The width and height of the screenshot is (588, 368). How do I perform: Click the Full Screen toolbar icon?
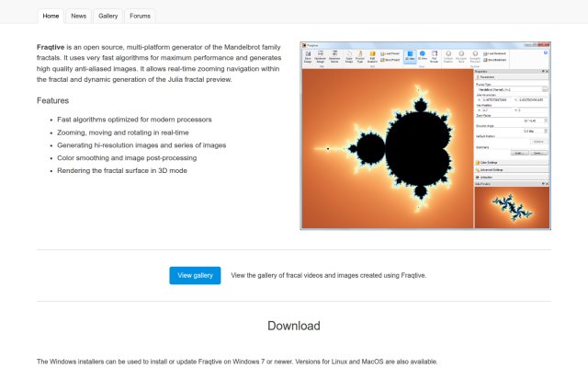434,57
